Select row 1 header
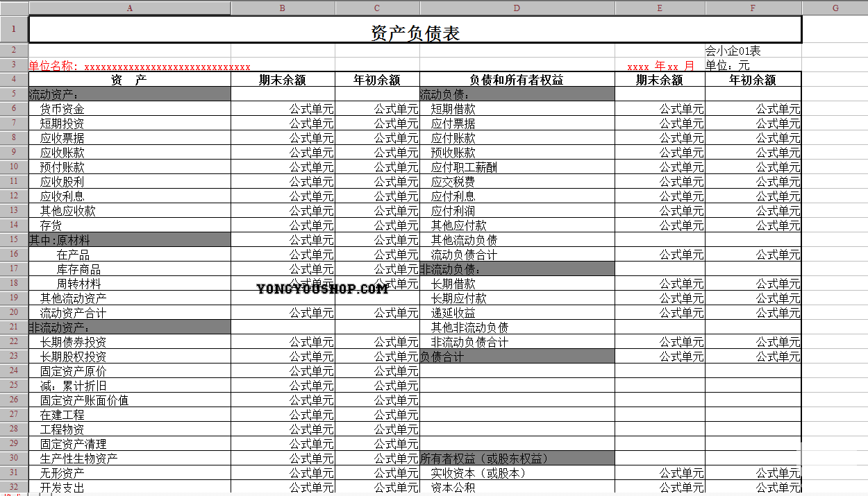 [14, 30]
